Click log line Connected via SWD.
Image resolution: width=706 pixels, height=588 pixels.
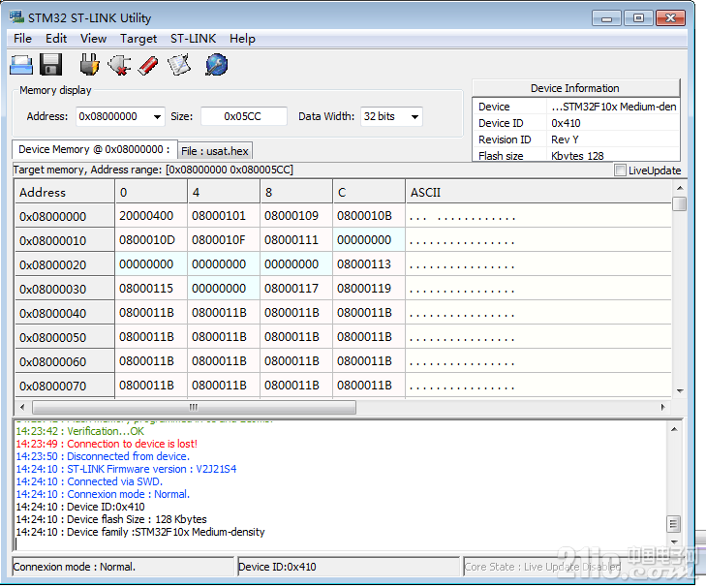point(89,481)
